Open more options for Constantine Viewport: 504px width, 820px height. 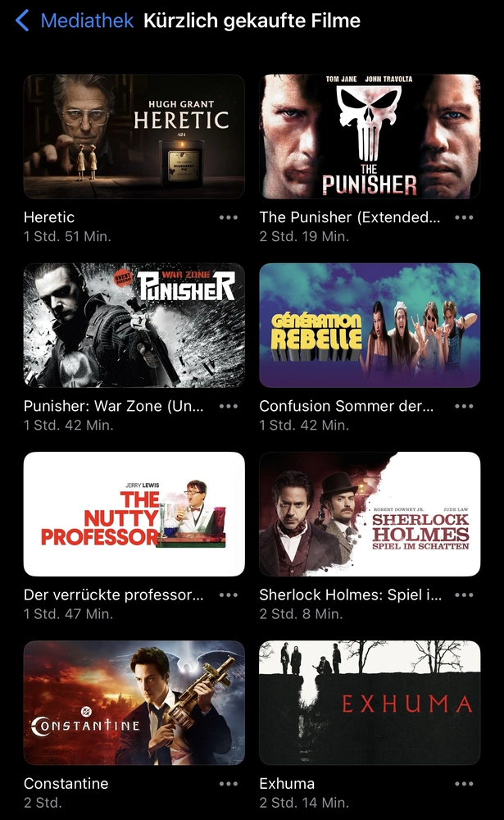[229, 783]
